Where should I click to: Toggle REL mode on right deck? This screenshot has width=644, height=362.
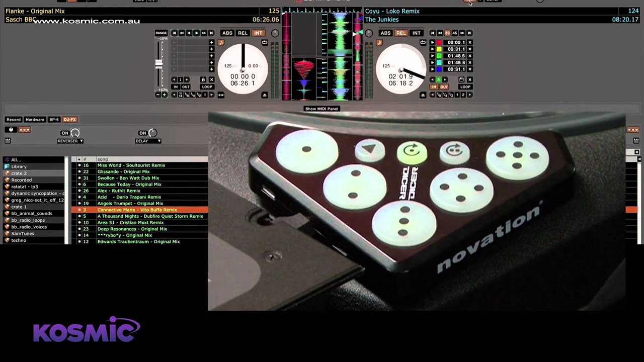pos(401,33)
